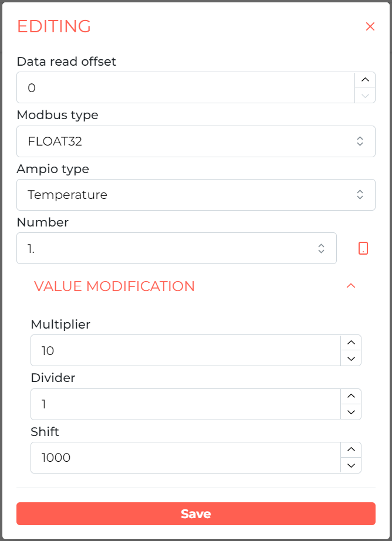Focus the Data read offset field

[x=185, y=87]
